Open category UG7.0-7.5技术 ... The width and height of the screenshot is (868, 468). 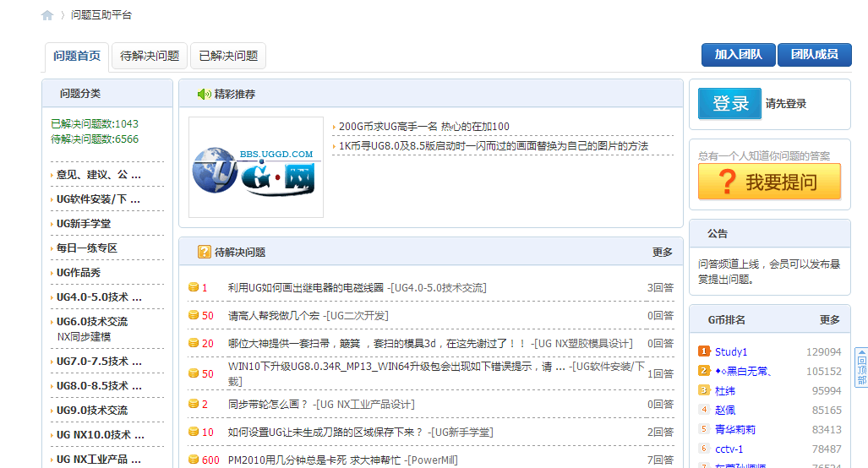[x=99, y=362]
